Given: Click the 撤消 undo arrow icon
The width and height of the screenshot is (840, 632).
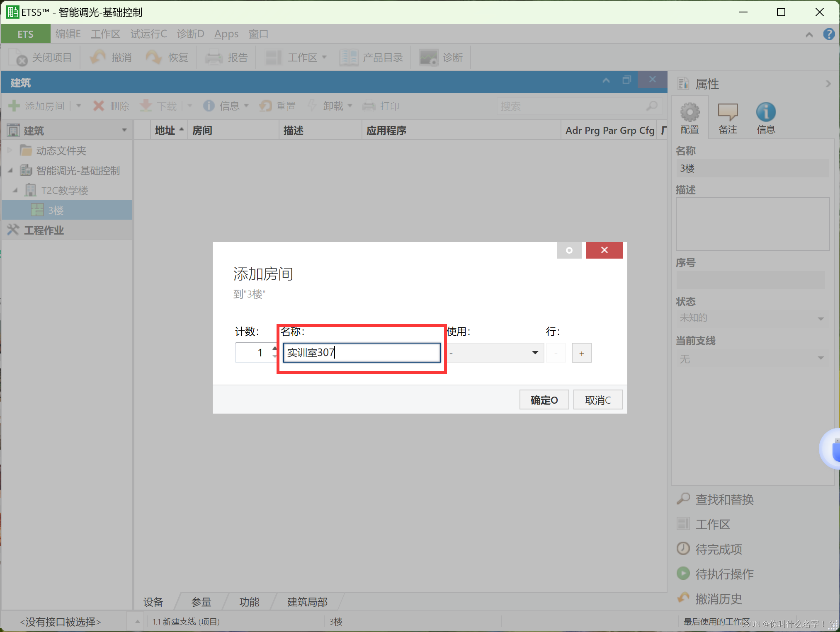Looking at the screenshot, I should pyautogui.click(x=98, y=58).
